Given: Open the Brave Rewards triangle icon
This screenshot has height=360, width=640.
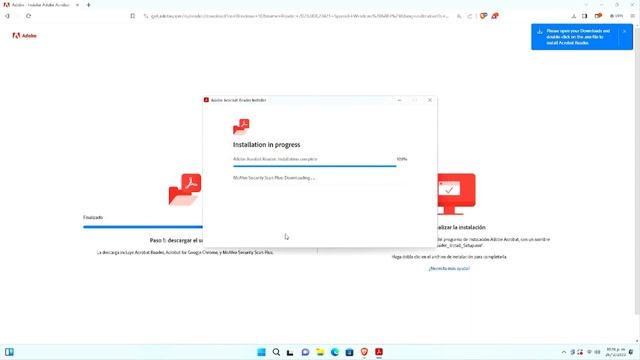Looking at the screenshot, I should pos(495,16).
